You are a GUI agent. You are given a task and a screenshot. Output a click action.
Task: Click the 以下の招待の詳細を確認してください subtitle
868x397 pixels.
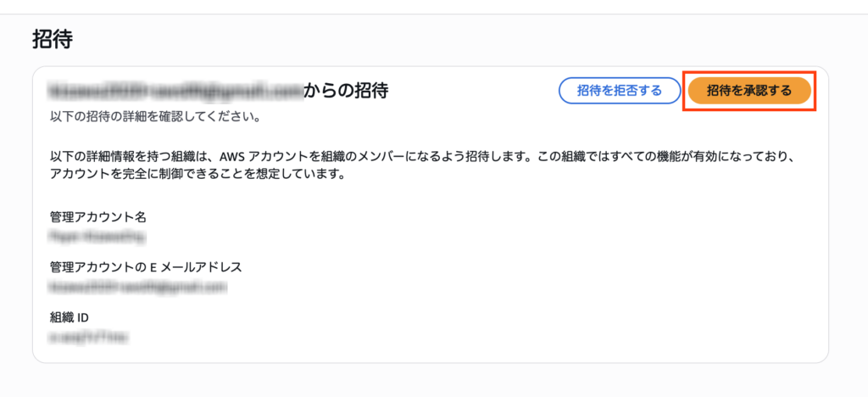pyautogui.click(x=155, y=115)
